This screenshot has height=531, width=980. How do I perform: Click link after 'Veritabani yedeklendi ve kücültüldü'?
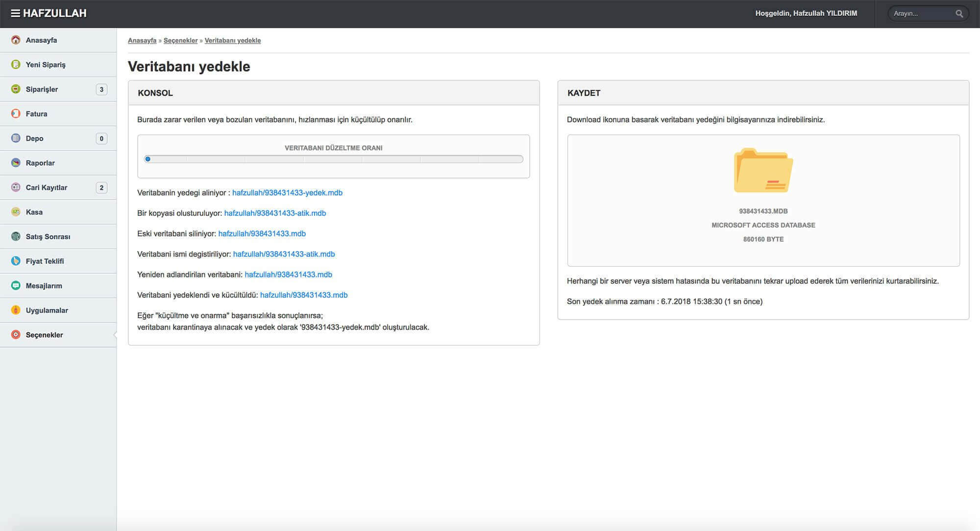pyautogui.click(x=303, y=295)
